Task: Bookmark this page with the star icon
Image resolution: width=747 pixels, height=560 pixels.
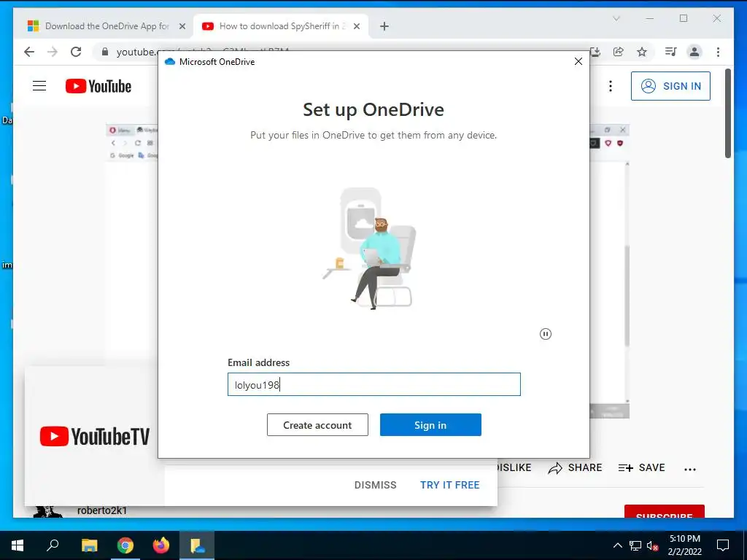Action: pos(642,52)
